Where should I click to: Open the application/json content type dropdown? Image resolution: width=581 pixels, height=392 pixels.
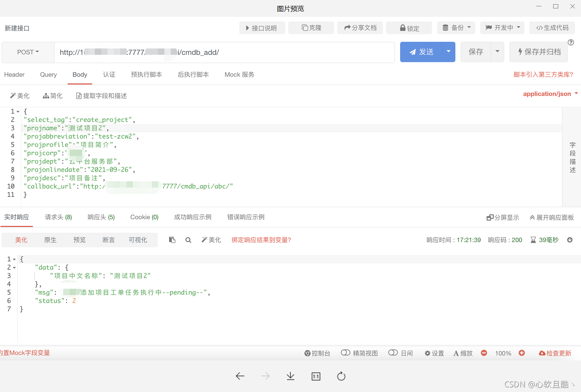coord(548,94)
